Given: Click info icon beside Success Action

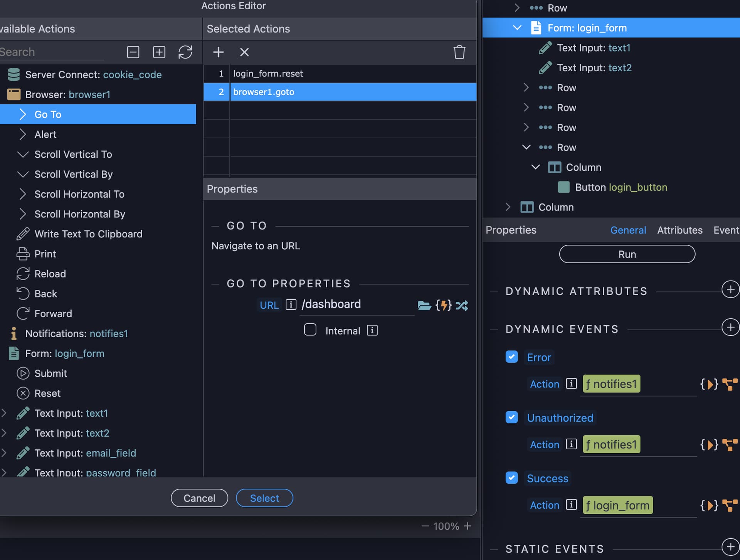Looking at the screenshot, I should 571,505.
